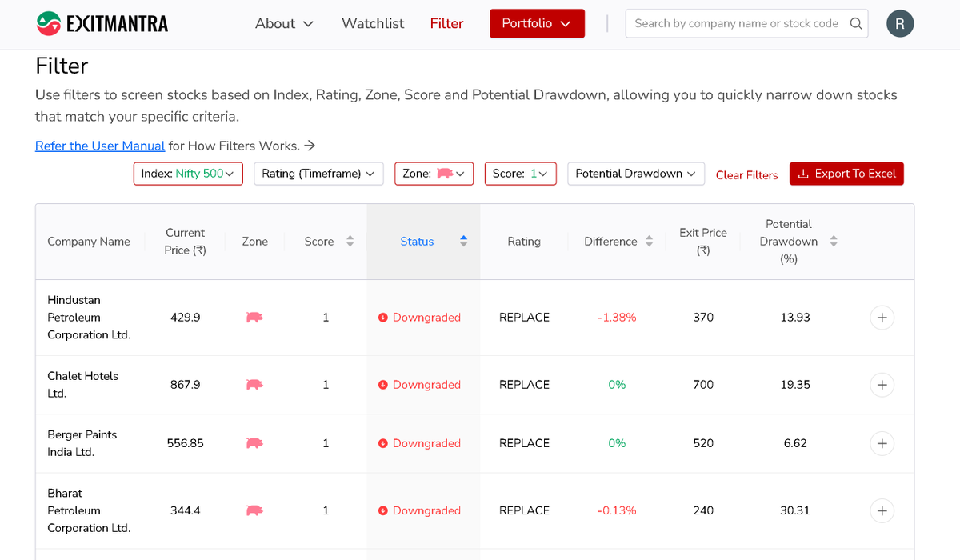Click potential drawdown value 30.31
Viewport: 960px width, 560px height.
click(795, 510)
